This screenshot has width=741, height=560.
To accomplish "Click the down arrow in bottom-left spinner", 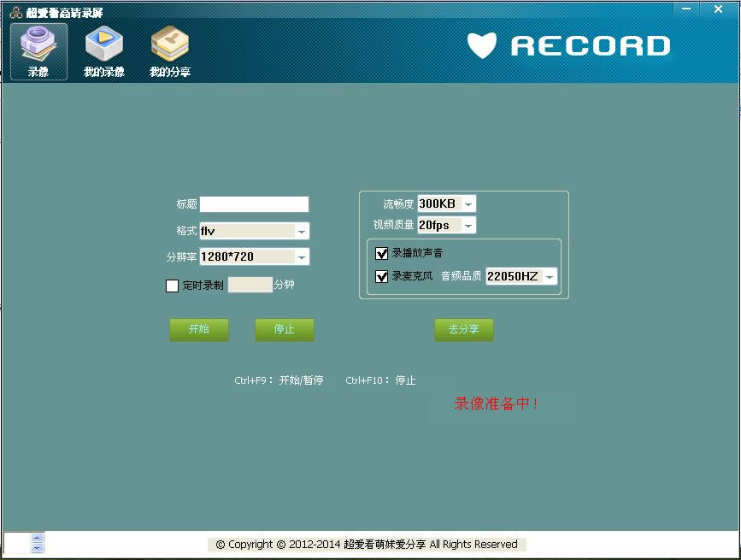I will pyautogui.click(x=38, y=548).
